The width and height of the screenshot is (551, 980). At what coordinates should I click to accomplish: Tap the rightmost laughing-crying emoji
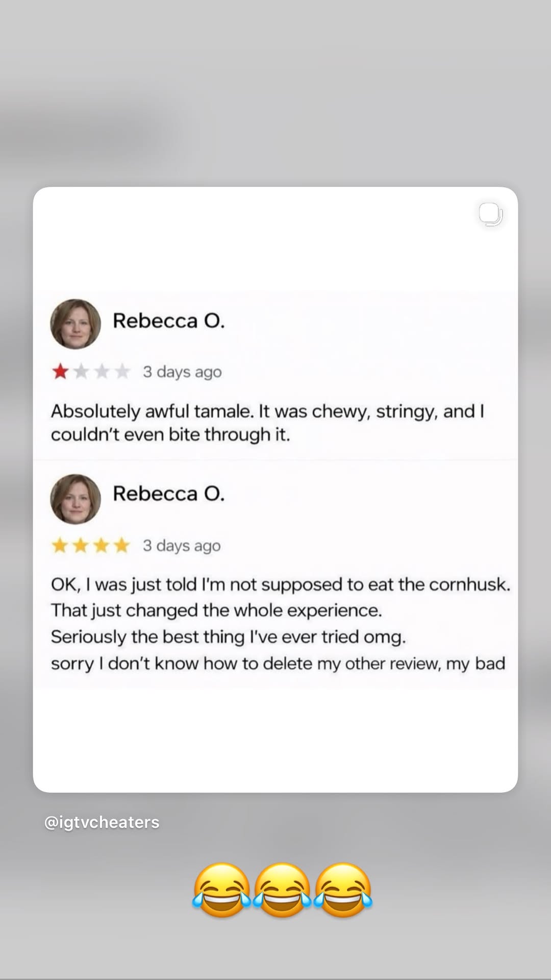click(x=343, y=890)
